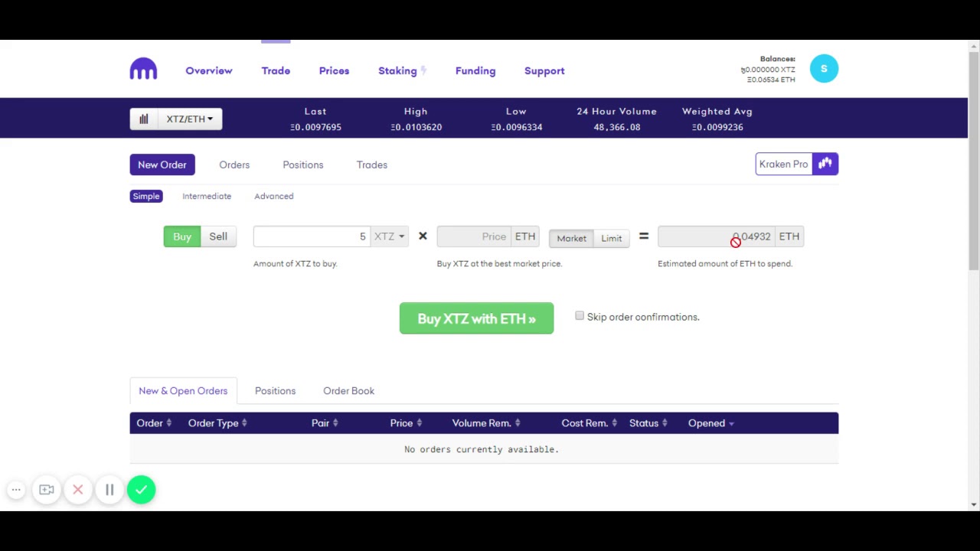
Task: Sort table by Volume Rem. column
Action: point(486,423)
